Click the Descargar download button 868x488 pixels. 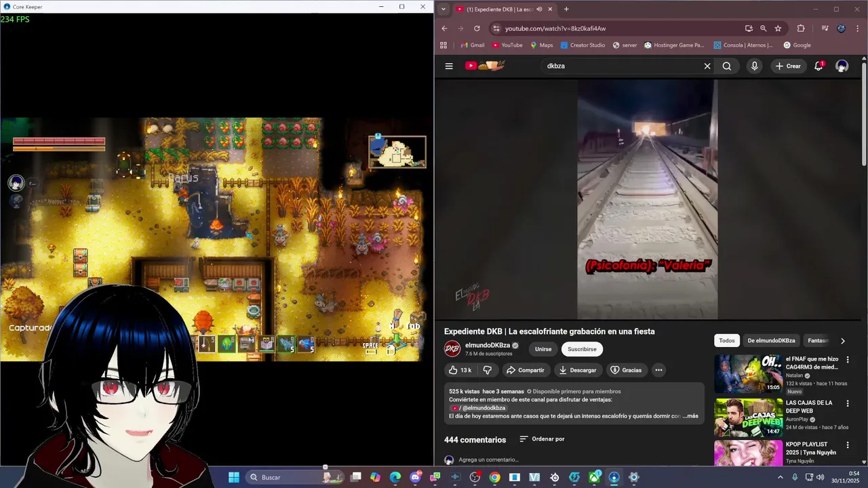[578, 370]
